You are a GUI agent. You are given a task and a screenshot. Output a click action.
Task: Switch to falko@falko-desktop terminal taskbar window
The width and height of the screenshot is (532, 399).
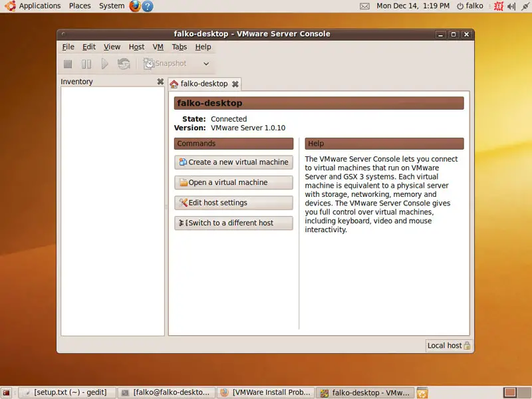click(x=166, y=392)
